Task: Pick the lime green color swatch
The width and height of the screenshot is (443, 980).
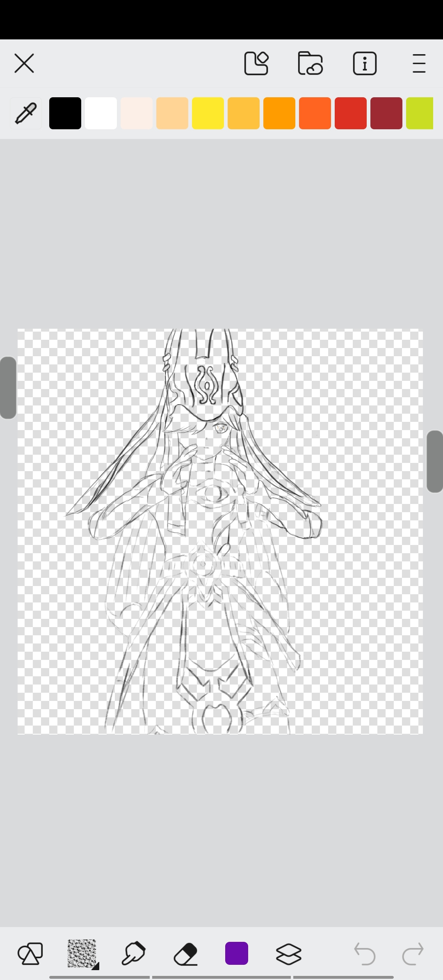Action: [x=420, y=113]
